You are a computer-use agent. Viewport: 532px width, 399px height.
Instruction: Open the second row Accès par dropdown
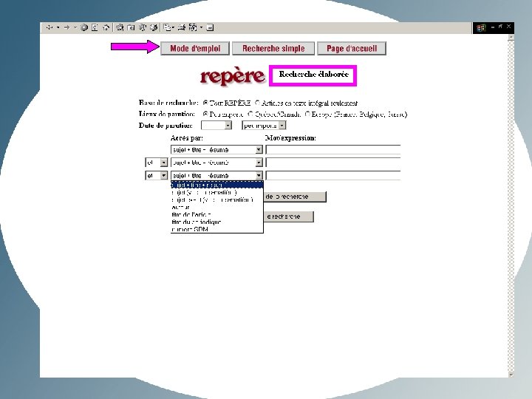tap(216, 163)
